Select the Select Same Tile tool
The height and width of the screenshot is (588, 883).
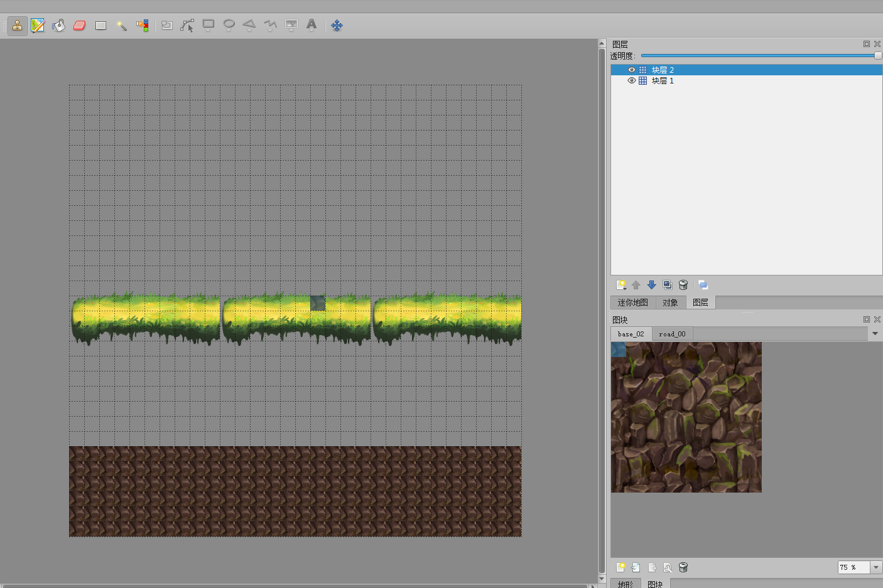tap(143, 26)
